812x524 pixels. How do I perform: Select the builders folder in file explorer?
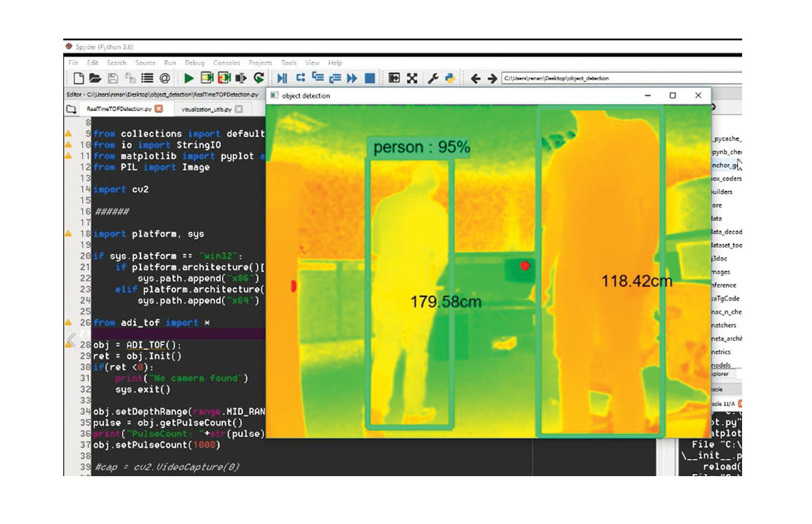722,192
